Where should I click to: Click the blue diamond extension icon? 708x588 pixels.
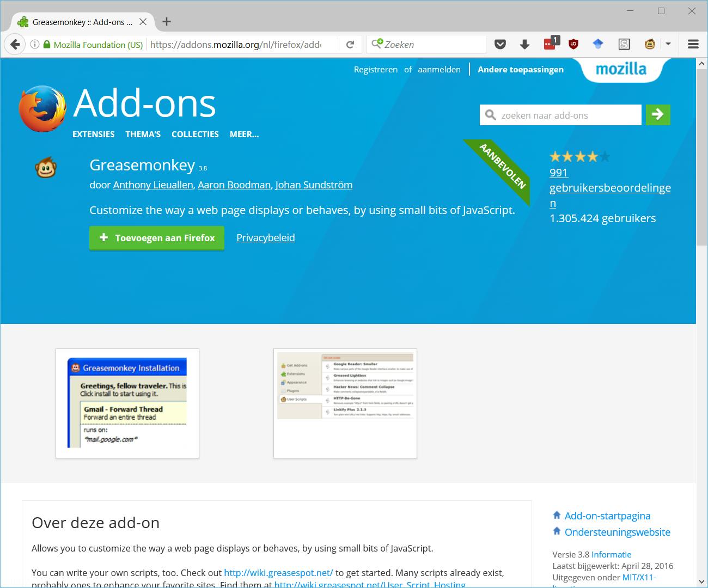[x=598, y=45]
